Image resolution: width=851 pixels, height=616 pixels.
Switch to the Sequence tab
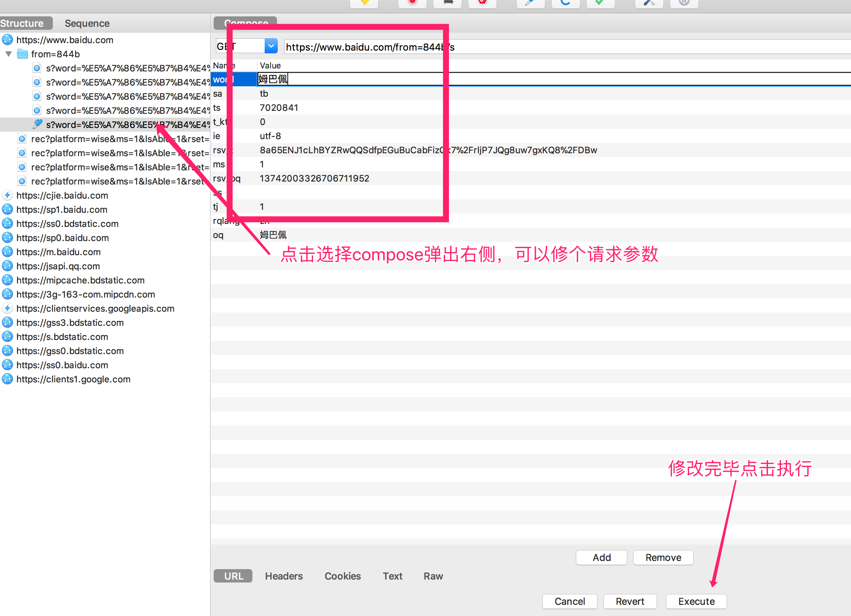87,23
